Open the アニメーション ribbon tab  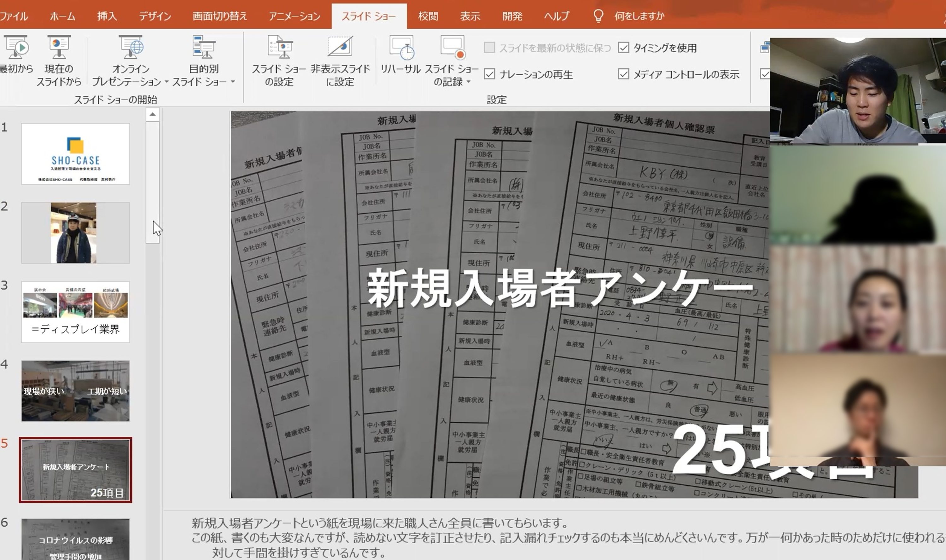pos(294,16)
